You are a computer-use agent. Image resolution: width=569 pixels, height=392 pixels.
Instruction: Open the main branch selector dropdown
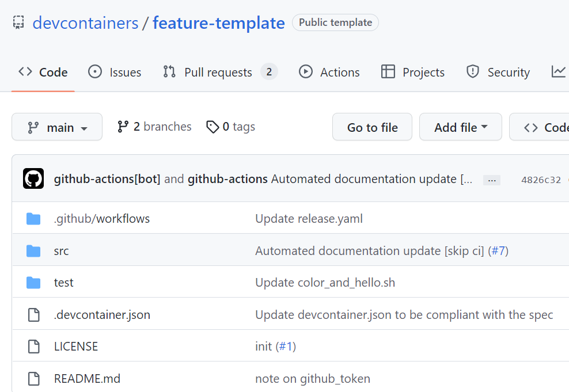pyautogui.click(x=56, y=127)
